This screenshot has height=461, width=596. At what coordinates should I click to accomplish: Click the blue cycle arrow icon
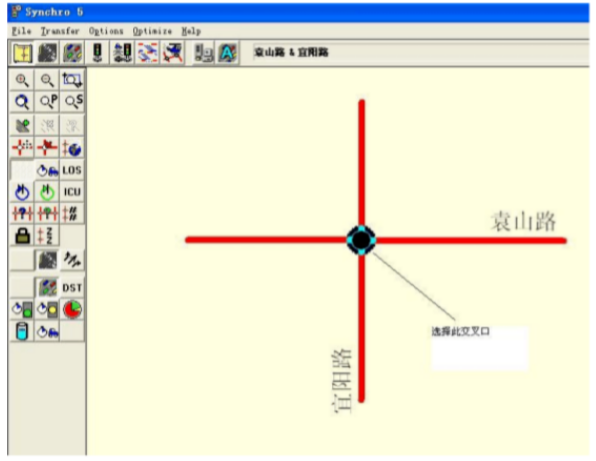(x=22, y=192)
